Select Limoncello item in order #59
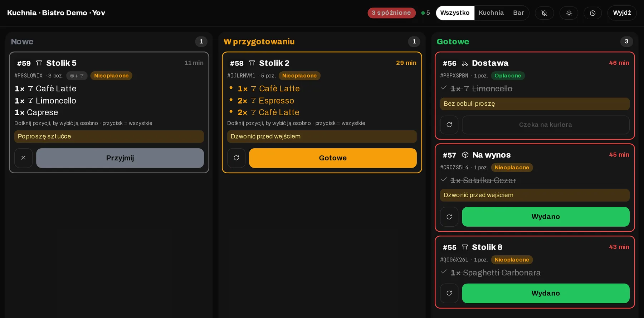 click(x=45, y=101)
